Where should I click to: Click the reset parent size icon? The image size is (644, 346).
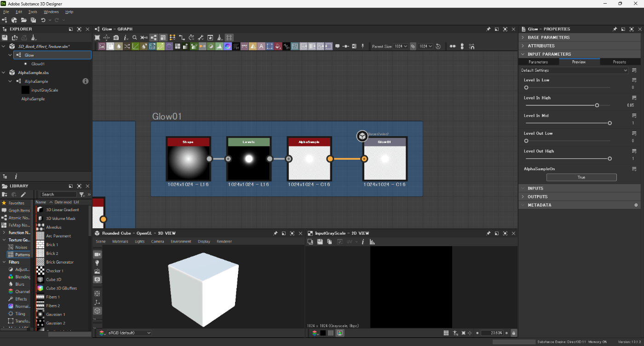click(438, 46)
